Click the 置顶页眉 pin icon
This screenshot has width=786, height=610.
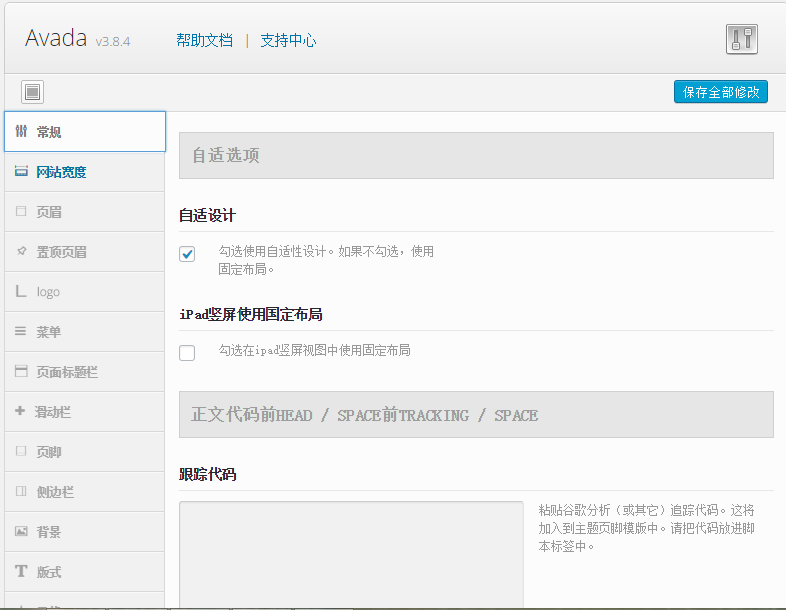pyautogui.click(x=21, y=251)
